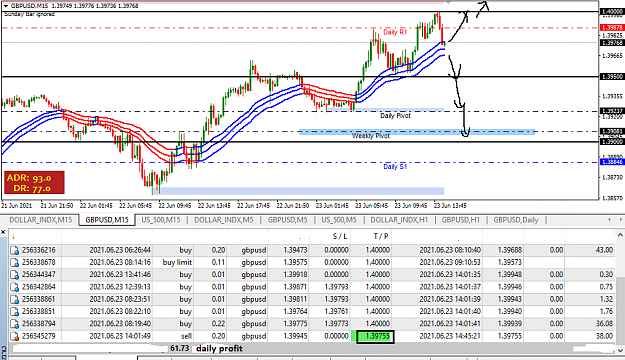The height and width of the screenshot is (360, 625).
Task: Click the 43.00 profit value
Action: [x=604, y=250]
